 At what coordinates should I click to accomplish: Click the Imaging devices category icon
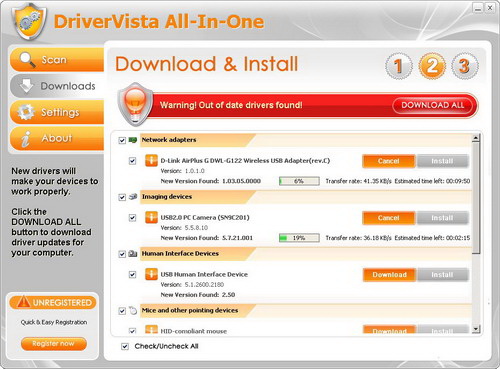133,197
